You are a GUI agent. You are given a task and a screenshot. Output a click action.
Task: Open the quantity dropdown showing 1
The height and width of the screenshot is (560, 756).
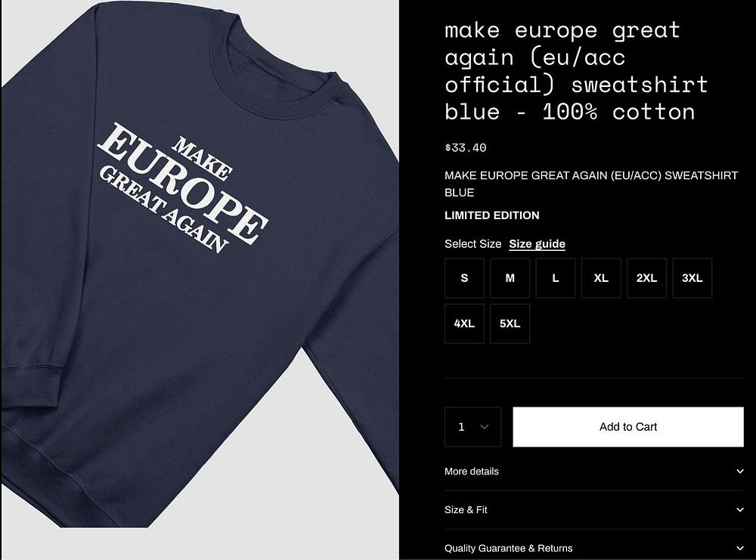473,427
